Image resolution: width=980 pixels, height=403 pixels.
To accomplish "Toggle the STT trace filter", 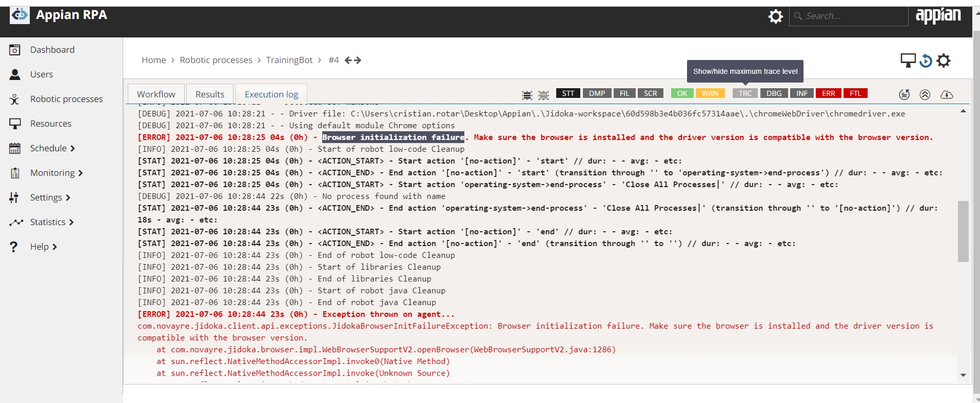I will [x=568, y=93].
